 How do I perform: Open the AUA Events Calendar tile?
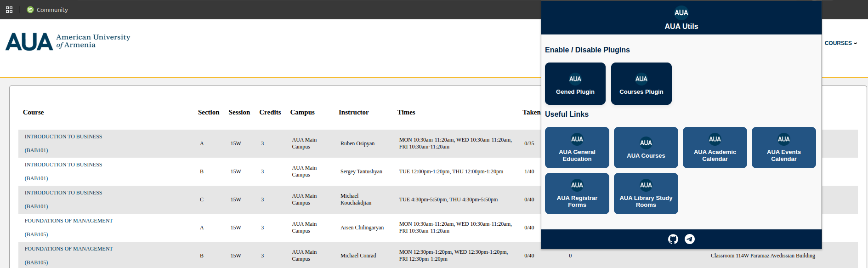[783, 148]
